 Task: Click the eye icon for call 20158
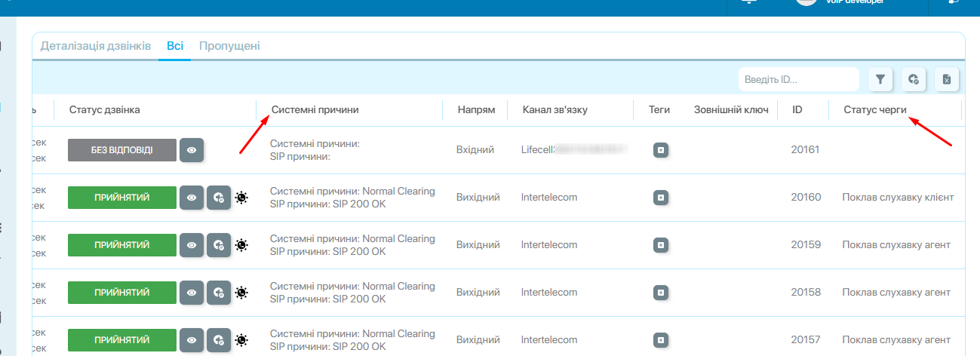click(x=192, y=292)
